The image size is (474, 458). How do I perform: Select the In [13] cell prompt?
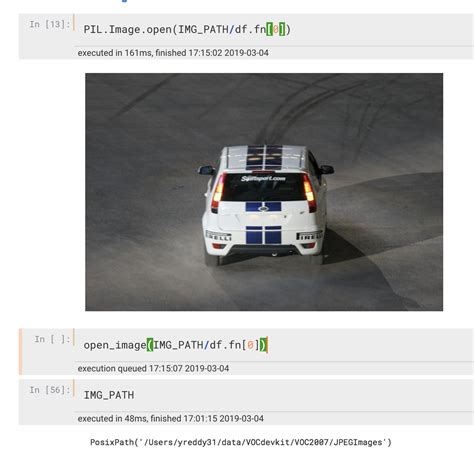(x=50, y=24)
